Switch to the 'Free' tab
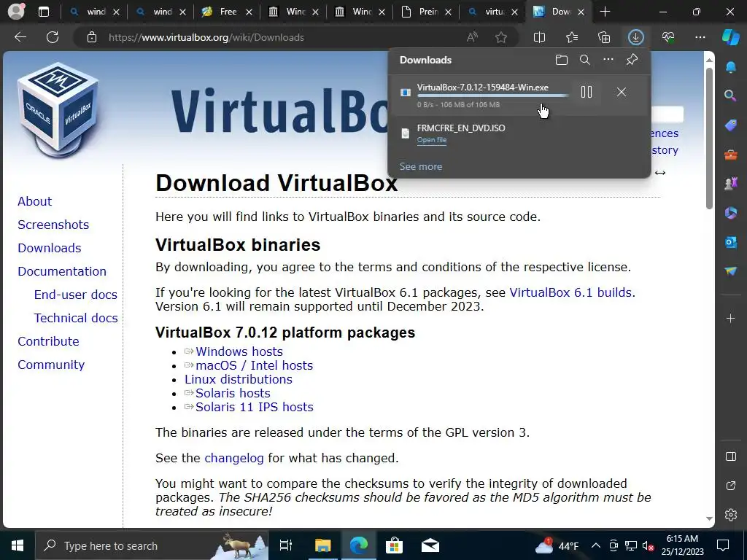Screen dimensions: 747x560 pos(226,12)
